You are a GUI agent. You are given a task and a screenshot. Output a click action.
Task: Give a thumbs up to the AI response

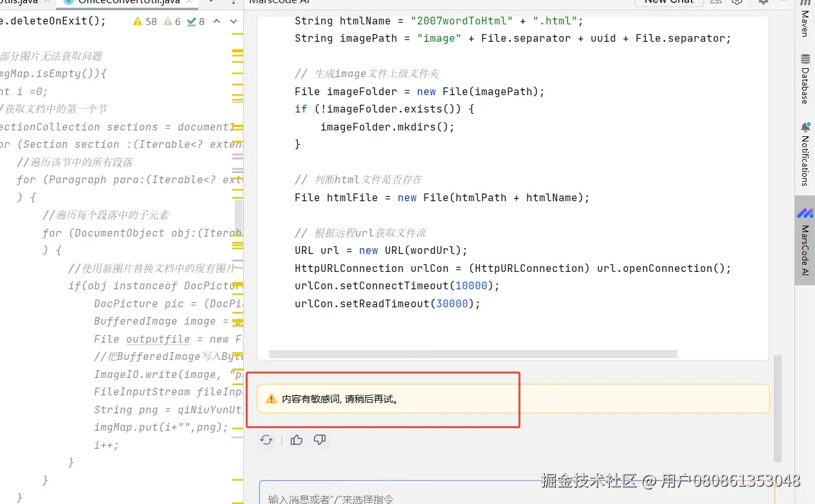point(296,440)
